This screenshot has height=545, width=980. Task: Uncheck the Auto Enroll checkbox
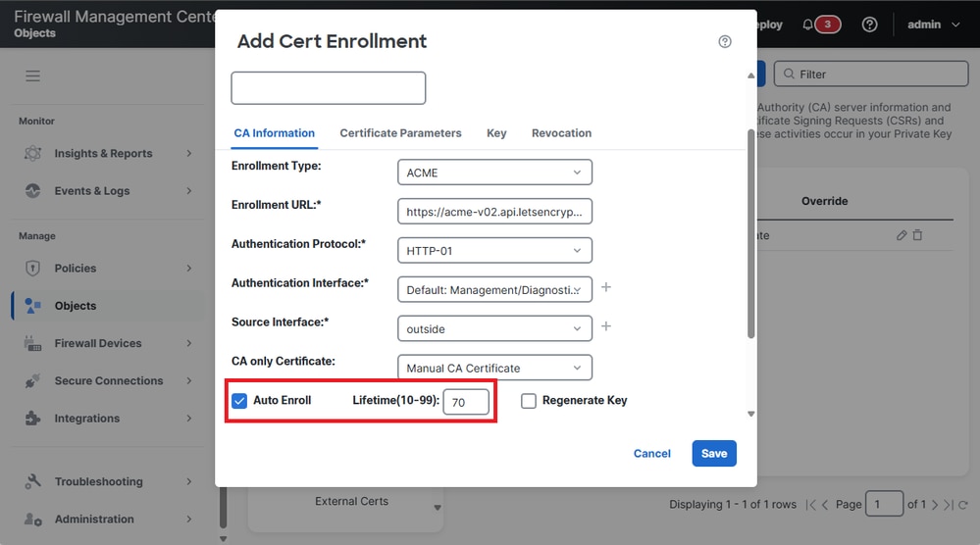coord(239,400)
